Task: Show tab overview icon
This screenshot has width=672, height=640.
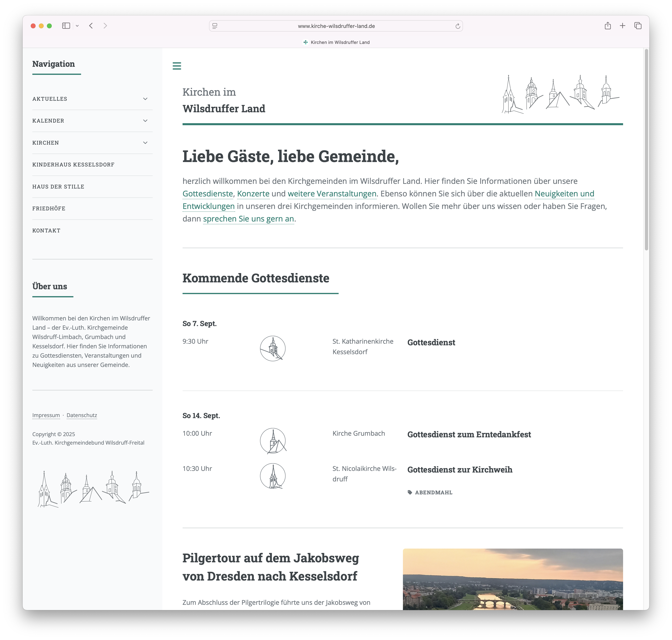Action: [x=638, y=26]
